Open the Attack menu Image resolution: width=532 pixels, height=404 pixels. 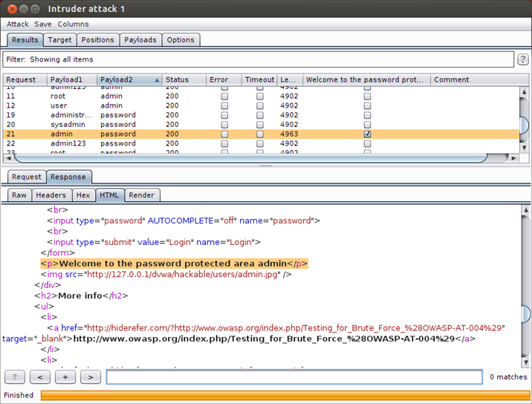pos(18,24)
